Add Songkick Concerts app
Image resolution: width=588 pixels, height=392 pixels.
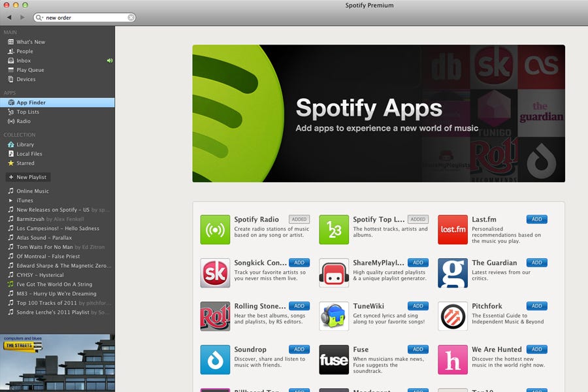pos(299,263)
